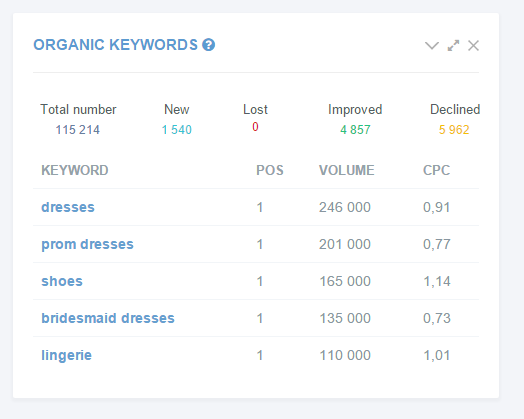The height and width of the screenshot is (419, 524).
Task: Click the 246 000 volume for dresses
Action: click(345, 207)
